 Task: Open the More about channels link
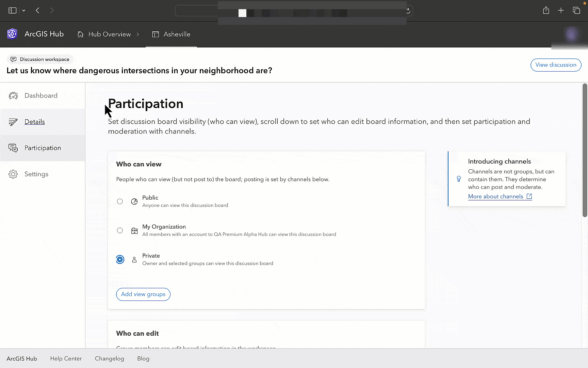495,197
